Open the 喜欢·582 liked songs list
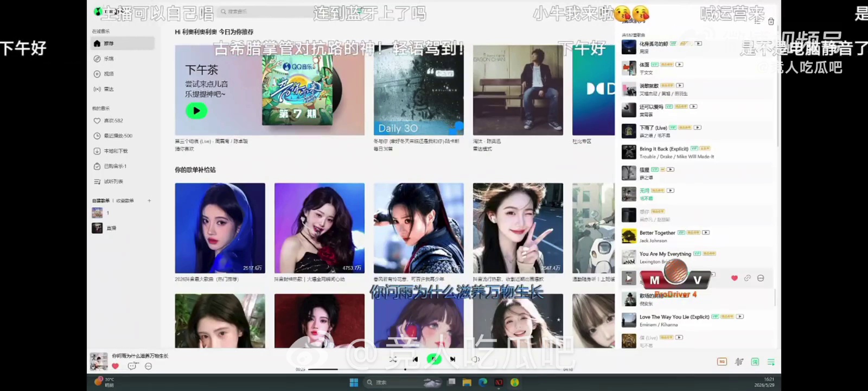This screenshot has width=868, height=391. coord(123,121)
